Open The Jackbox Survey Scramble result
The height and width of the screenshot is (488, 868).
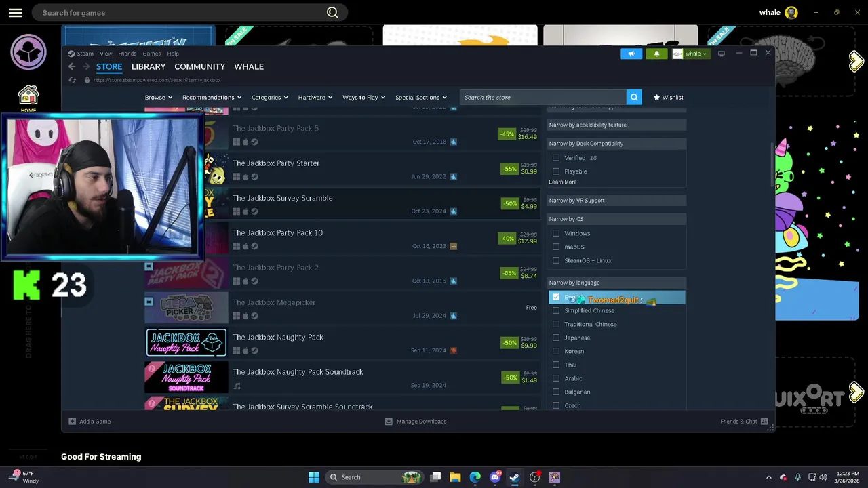point(342,204)
